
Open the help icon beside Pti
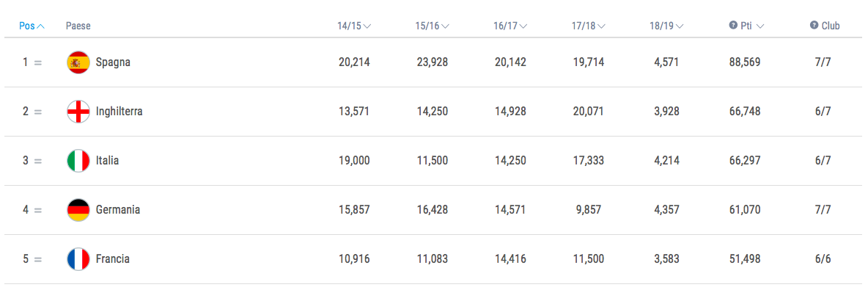point(733,26)
